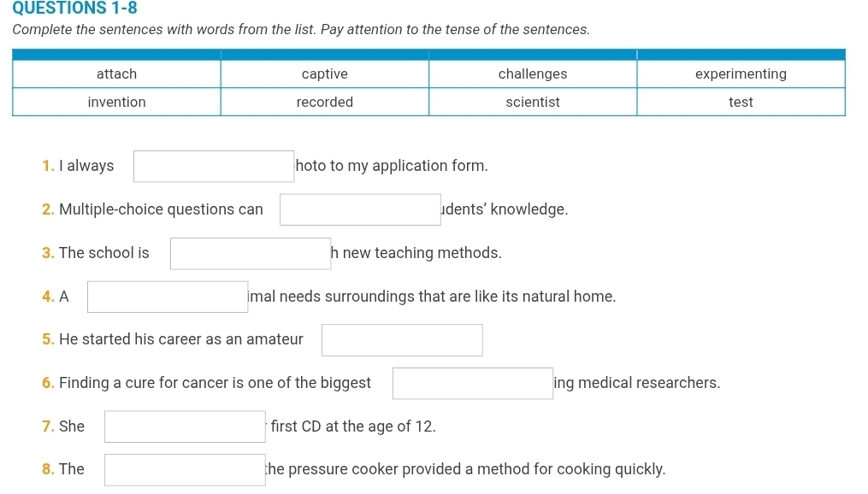Pick the word 'experimenting' from the table

pos(741,74)
